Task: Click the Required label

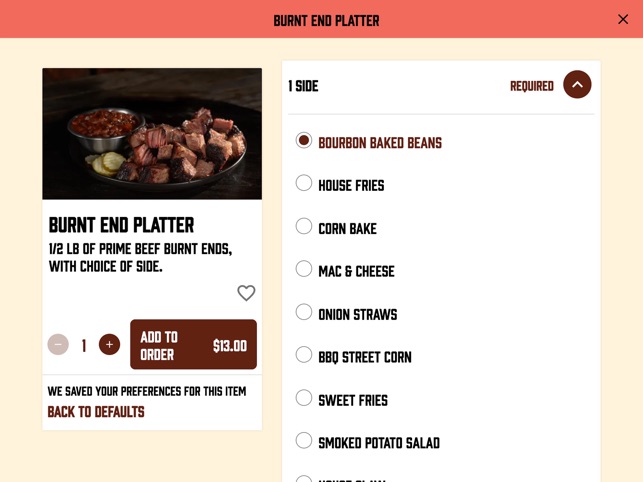Action: pyautogui.click(x=532, y=86)
